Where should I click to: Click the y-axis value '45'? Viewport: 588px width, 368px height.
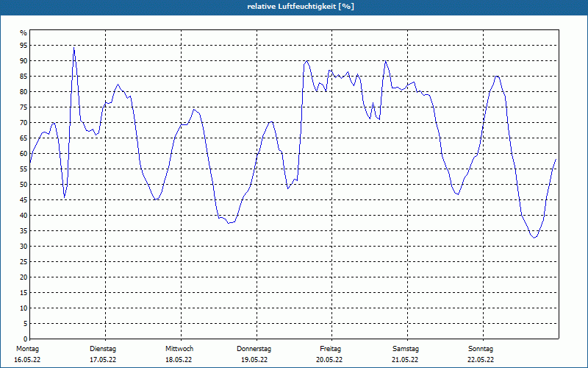point(24,200)
